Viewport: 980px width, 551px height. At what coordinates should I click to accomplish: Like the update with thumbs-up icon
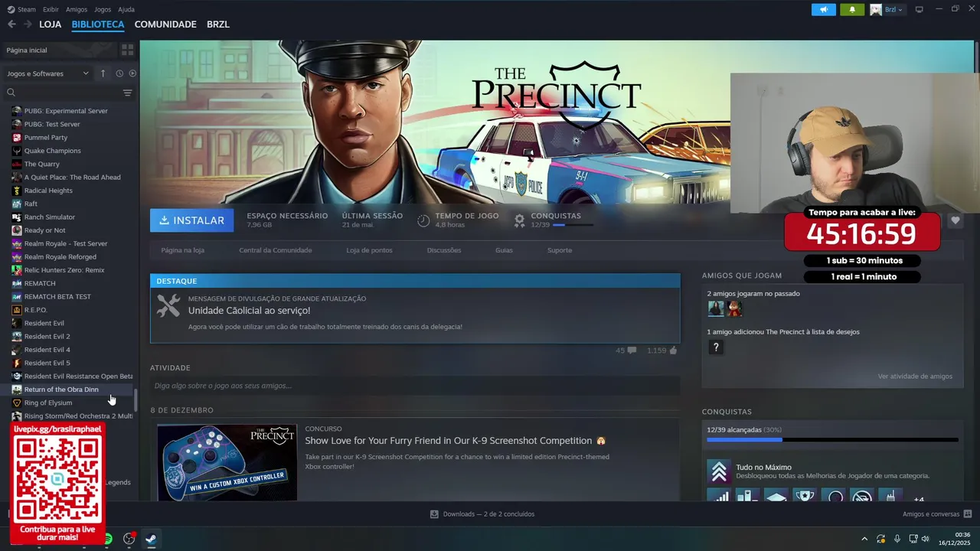(673, 350)
